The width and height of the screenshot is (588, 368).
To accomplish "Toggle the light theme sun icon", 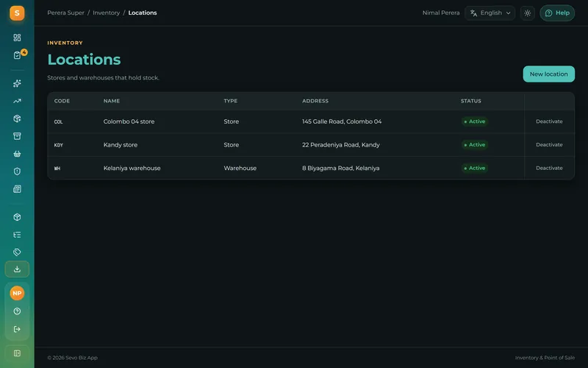I will (x=527, y=13).
